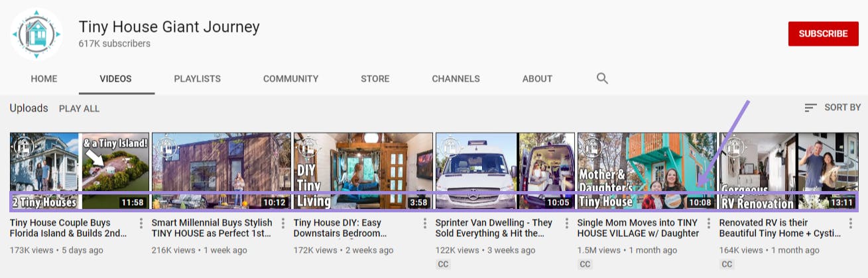The height and width of the screenshot is (278, 868).
Task: Open title Smart Millennial Buys Stylish TINY HOUSE
Action: (212, 228)
